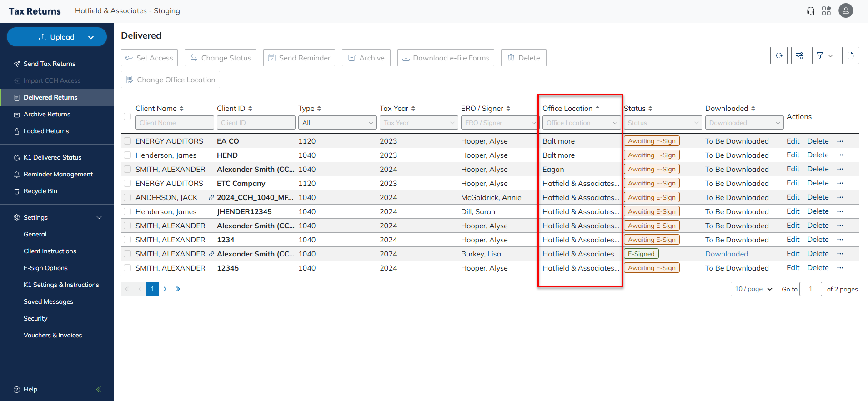The width and height of the screenshot is (868, 401).
Task: Click the Send Reminder button
Action: [299, 58]
